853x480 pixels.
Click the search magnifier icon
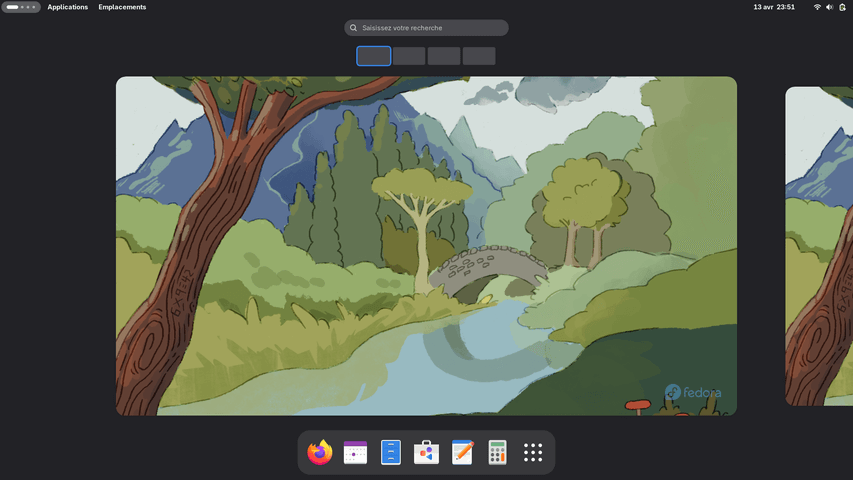[x=354, y=28]
